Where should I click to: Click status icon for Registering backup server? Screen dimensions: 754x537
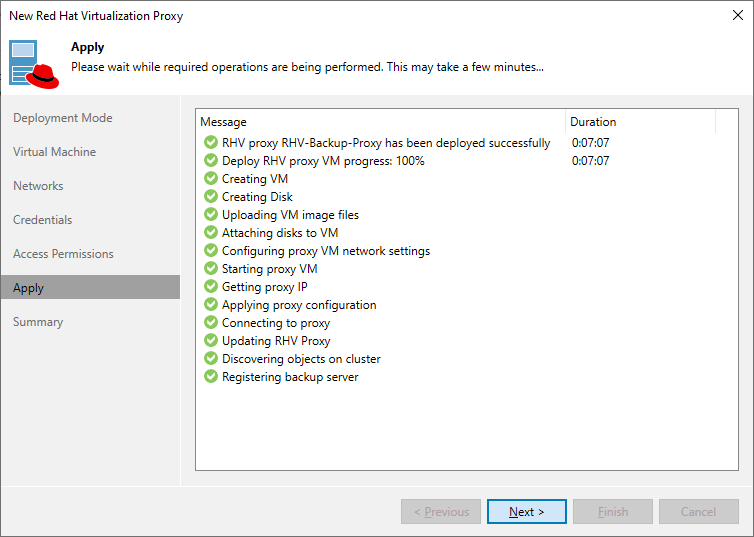[x=210, y=377]
